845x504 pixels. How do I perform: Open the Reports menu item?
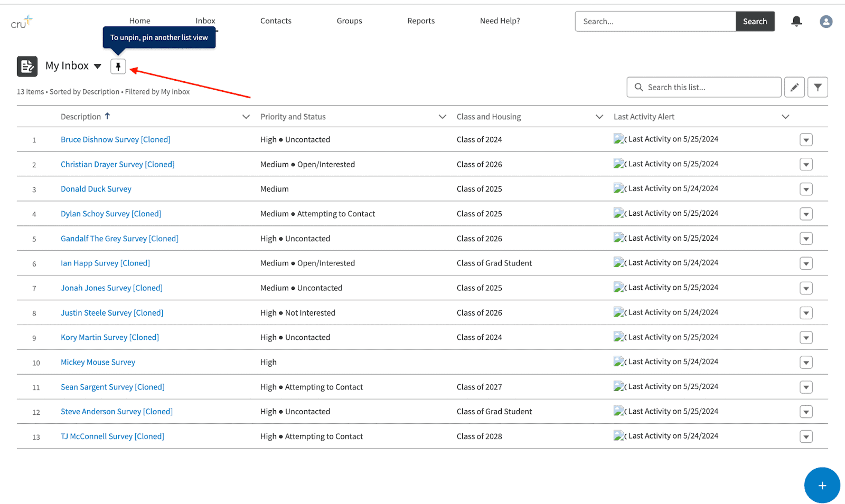pyautogui.click(x=421, y=21)
